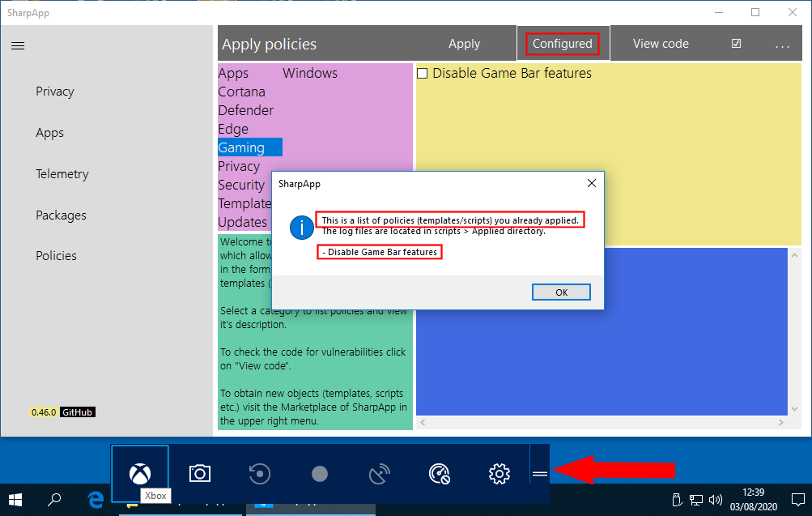Click the Game Bar drag handle
The height and width of the screenshot is (516, 812).
click(x=539, y=474)
